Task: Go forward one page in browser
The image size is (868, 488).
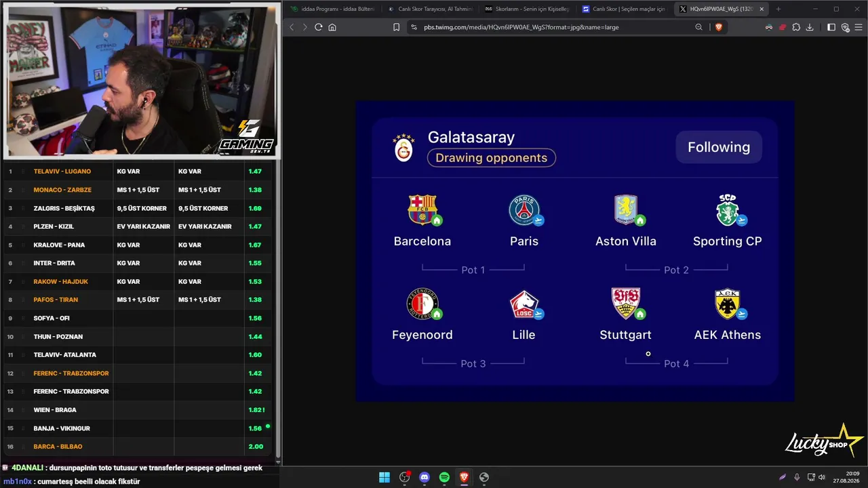Action: 304,27
